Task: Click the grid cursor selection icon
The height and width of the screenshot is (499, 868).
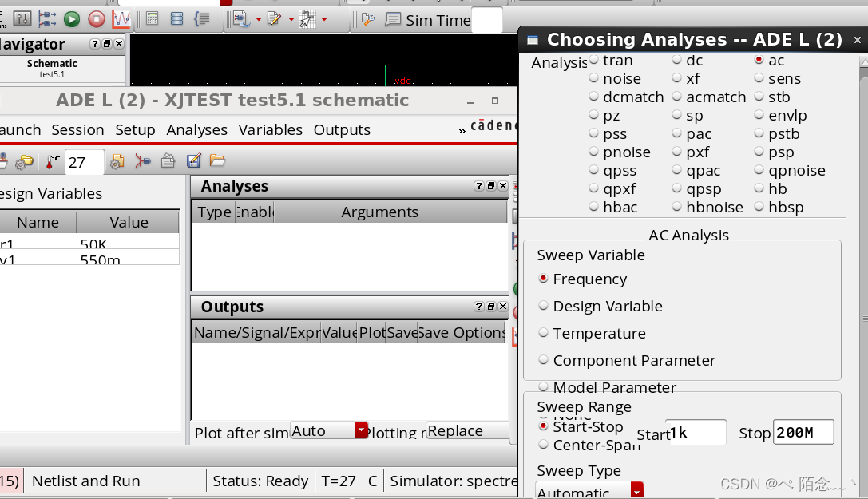Action: 307,19
